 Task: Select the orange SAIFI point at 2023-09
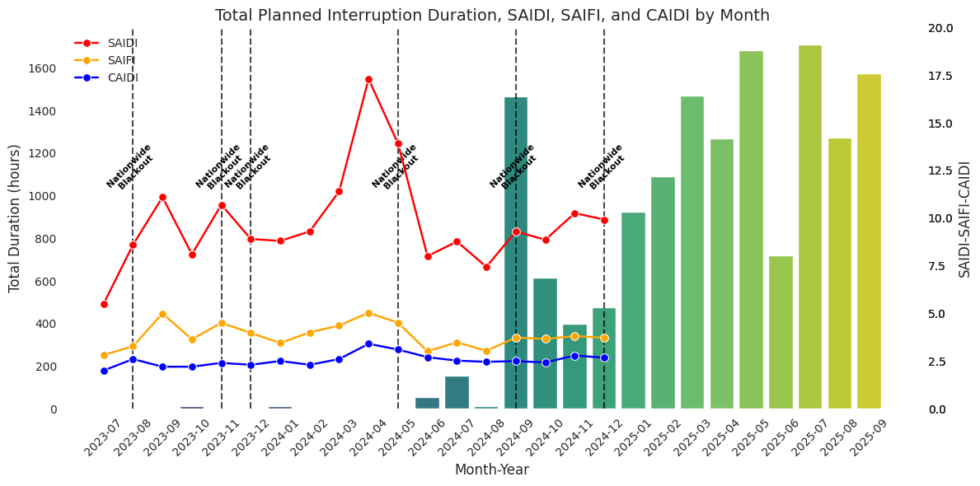coord(162,314)
